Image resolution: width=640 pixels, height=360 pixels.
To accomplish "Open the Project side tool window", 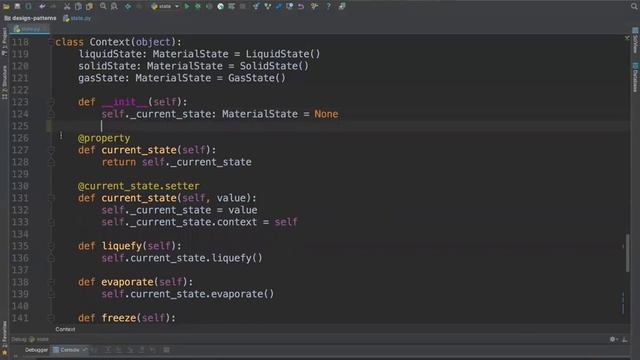I will pyautogui.click(x=4, y=41).
